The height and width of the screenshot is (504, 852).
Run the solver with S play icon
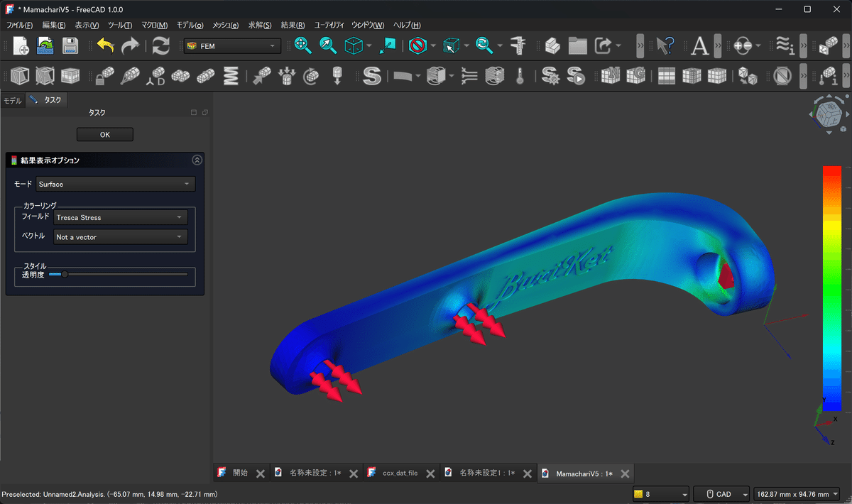575,75
